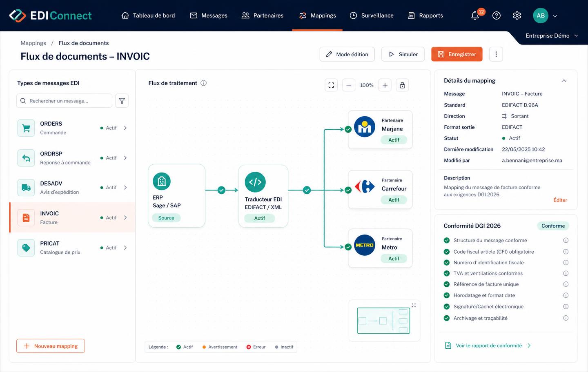The height and width of the screenshot is (372, 588).
Task: Click the Mappings breadcrumb link
Action: point(33,43)
